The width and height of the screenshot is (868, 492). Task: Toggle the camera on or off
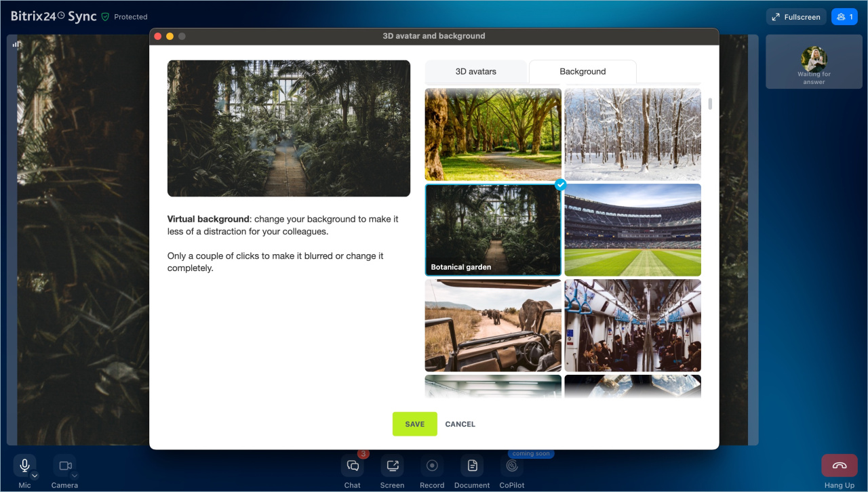65,466
